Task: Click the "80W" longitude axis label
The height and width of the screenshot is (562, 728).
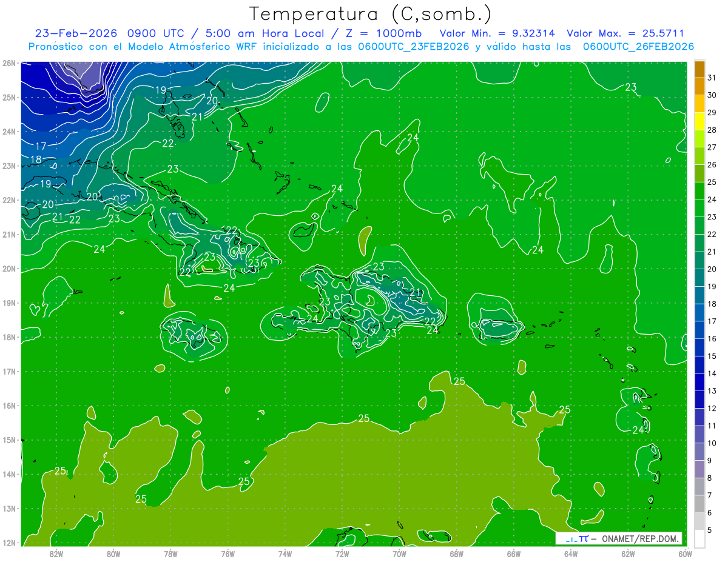Action: [113, 554]
